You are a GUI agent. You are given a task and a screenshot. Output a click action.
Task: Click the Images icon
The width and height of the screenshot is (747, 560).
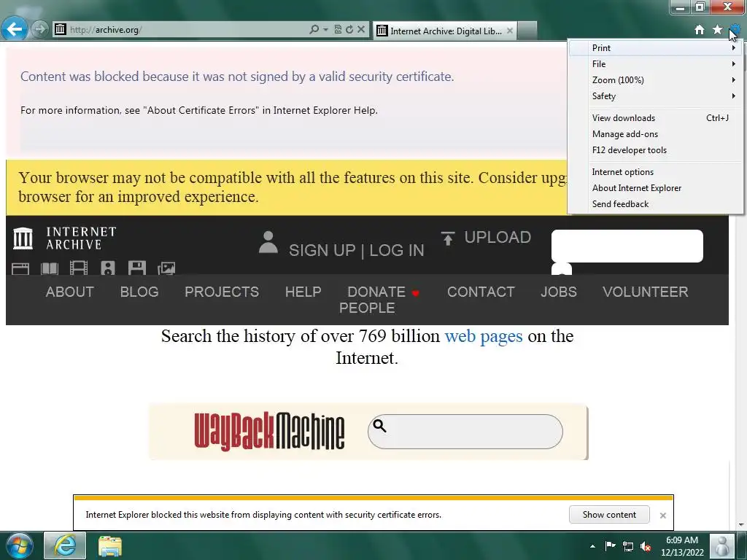pos(166,268)
